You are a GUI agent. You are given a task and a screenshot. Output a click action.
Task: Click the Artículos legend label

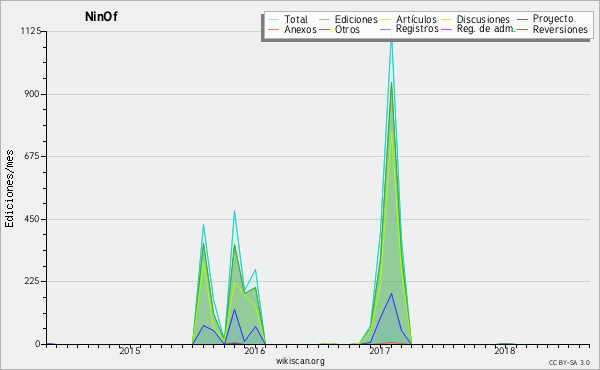416,19
